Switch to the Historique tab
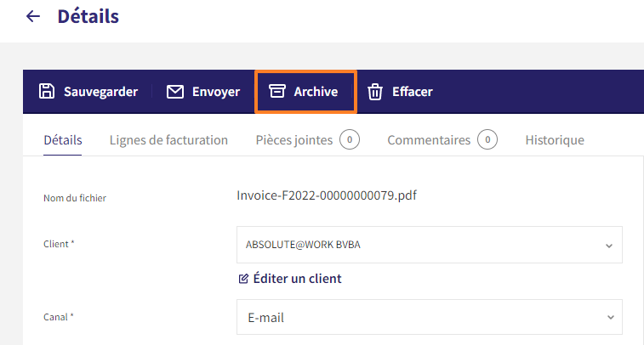Screen dimensions: 644x345 point(555,140)
